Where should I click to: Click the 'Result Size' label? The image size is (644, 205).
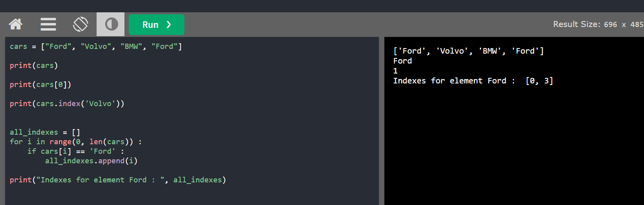click(x=576, y=24)
